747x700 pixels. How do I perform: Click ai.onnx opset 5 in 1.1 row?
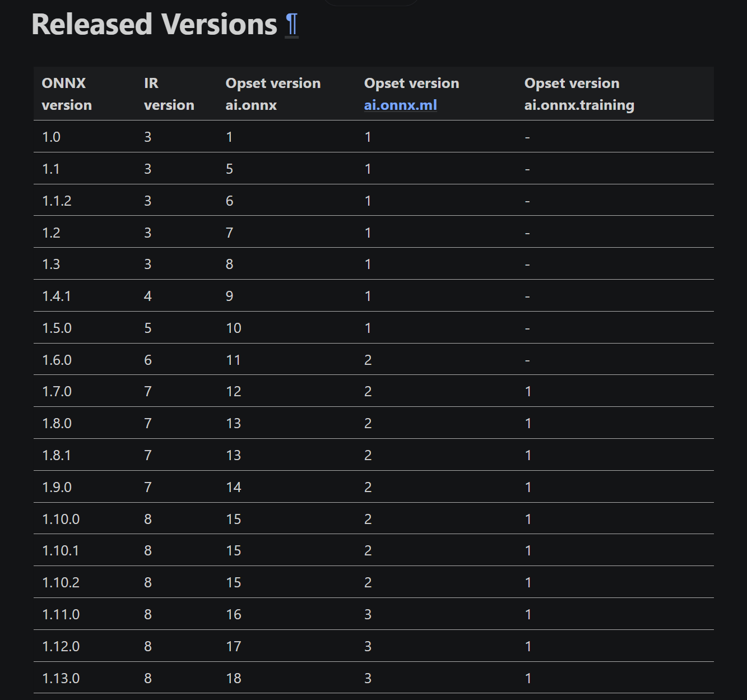point(229,169)
